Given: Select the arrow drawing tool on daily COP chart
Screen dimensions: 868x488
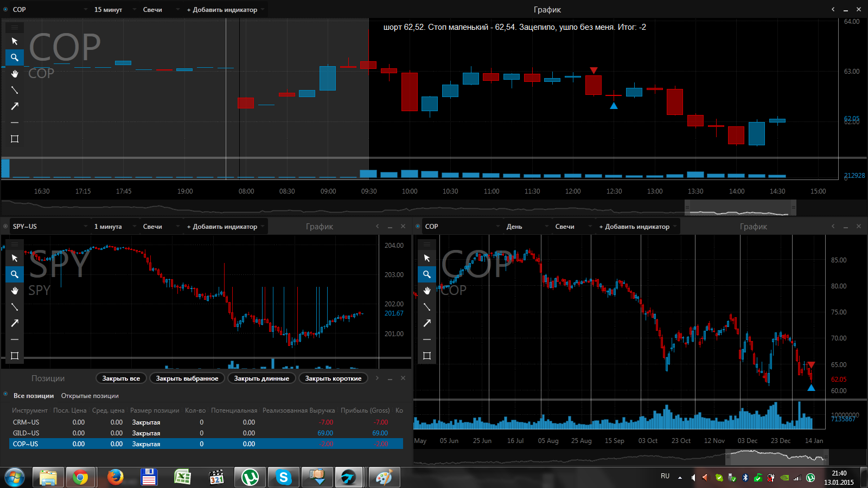Looking at the screenshot, I should (427, 323).
